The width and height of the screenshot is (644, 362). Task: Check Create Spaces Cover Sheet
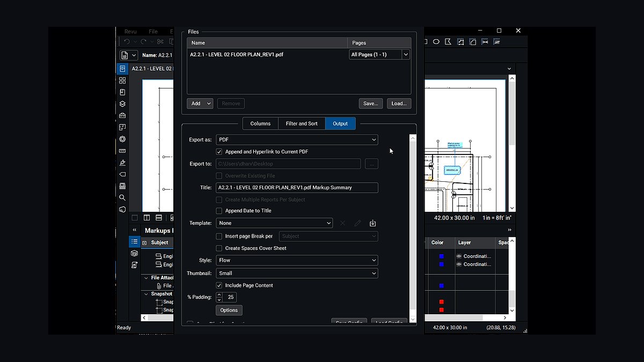click(219, 248)
